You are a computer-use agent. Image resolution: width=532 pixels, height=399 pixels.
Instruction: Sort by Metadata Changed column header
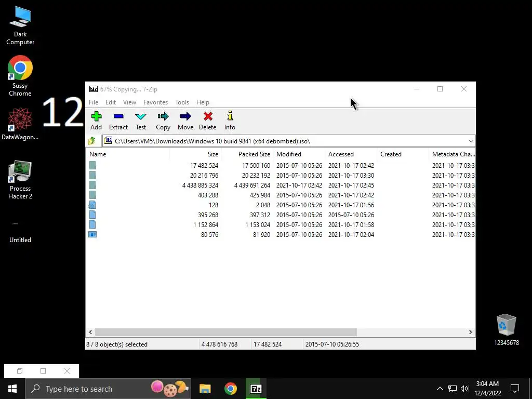(x=453, y=154)
